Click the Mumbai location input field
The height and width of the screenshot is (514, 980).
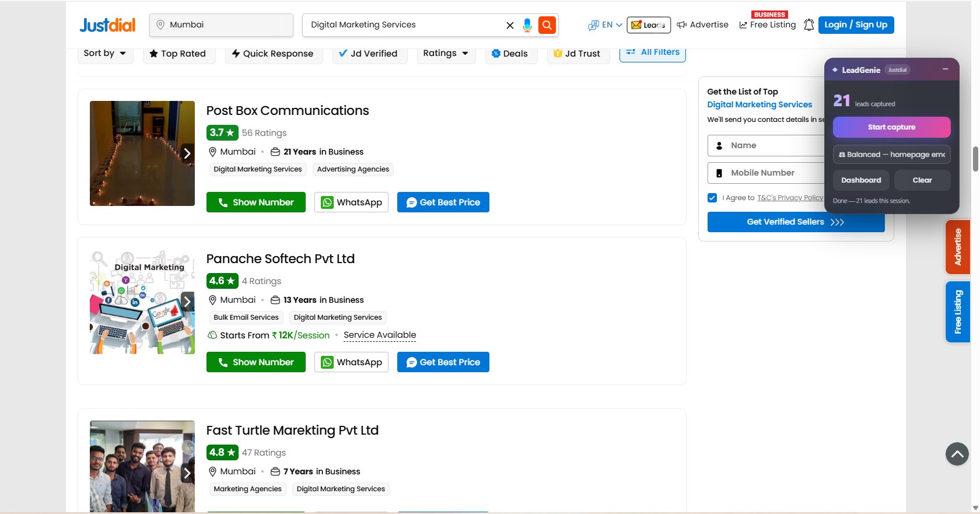pyautogui.click(x=222, y=25)
